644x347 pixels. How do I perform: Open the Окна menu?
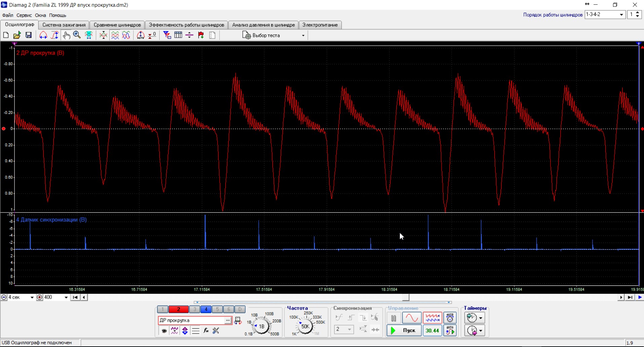tap(40, 15)
